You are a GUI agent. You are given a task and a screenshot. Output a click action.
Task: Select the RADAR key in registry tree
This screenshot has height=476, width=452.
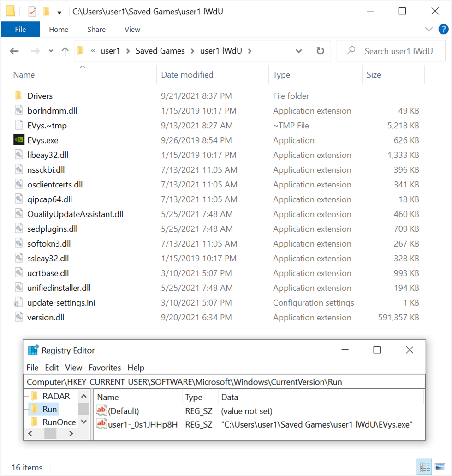pos(56,396)
